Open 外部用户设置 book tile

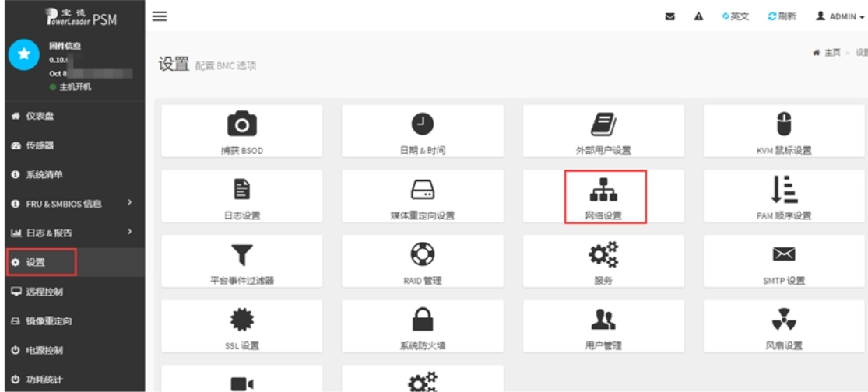pyautogui.click(x=603, y=131)
